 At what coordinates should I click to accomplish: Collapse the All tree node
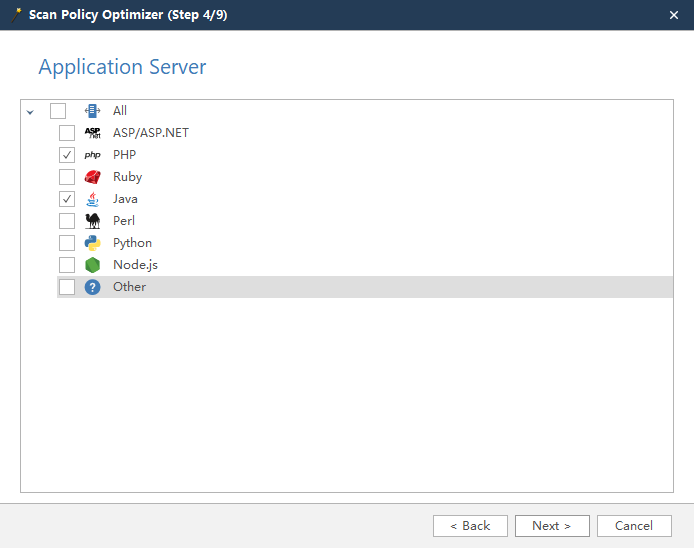[x=30, y=112]
